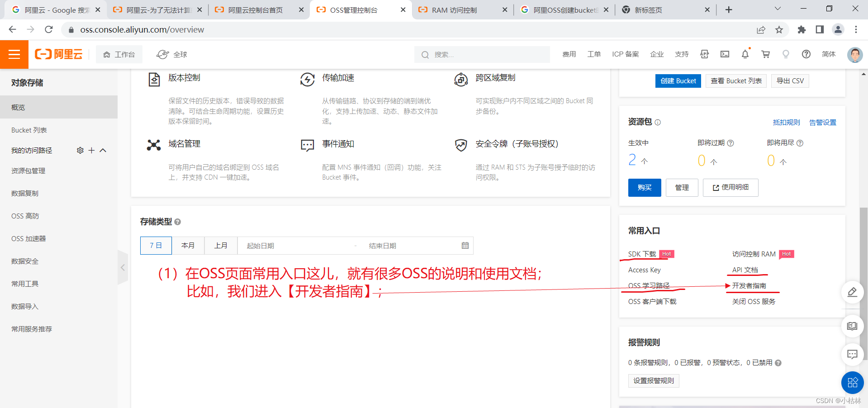
Task: Click the Aliyun logo
Action: coord(59,54)
